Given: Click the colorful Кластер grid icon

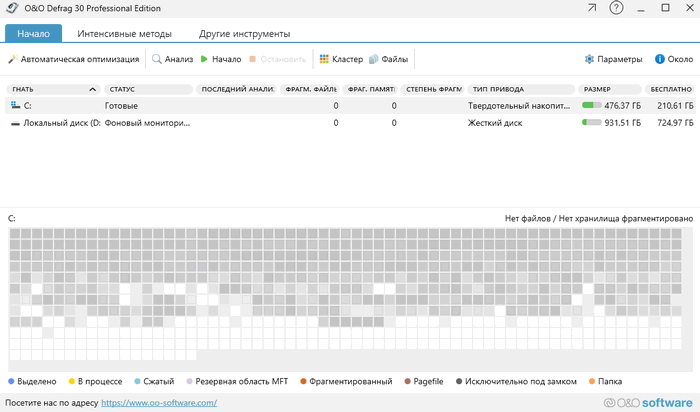Looking at the screenshot, I should tap(324, 59).
